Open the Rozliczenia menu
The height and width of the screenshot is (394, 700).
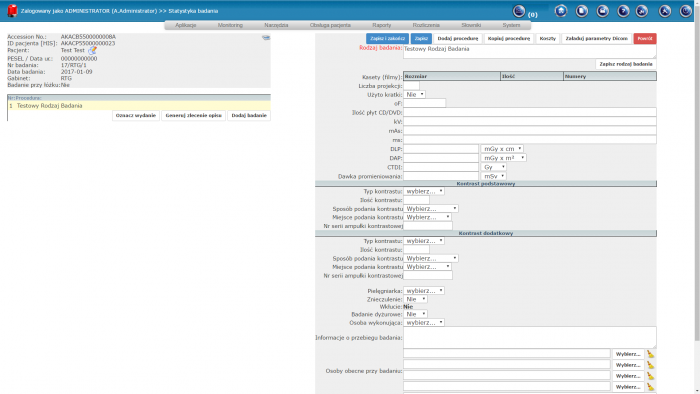[426, 25]
